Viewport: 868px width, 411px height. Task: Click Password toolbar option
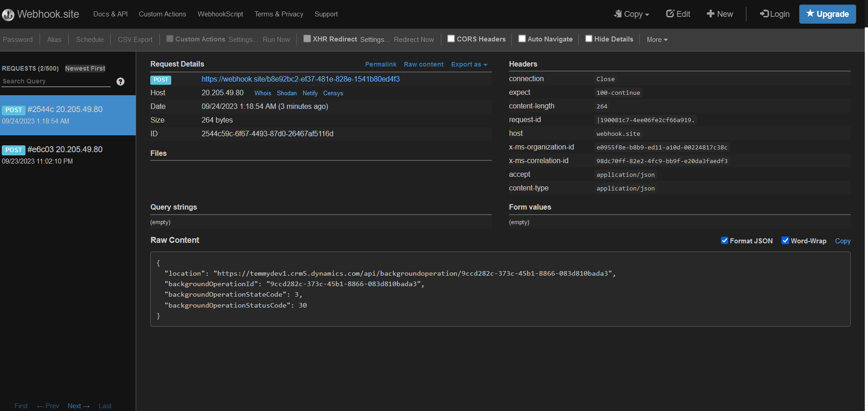18,40
